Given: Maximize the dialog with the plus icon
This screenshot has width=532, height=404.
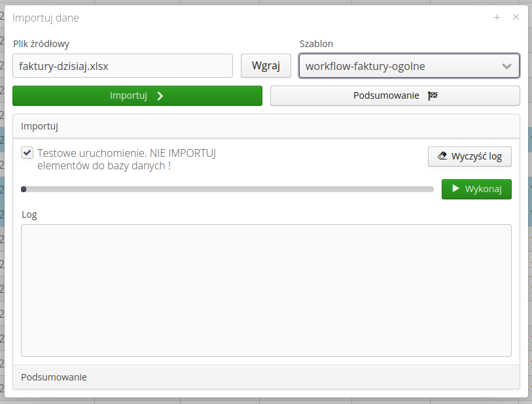Looking at the screenshot, I should pos(497,18).
